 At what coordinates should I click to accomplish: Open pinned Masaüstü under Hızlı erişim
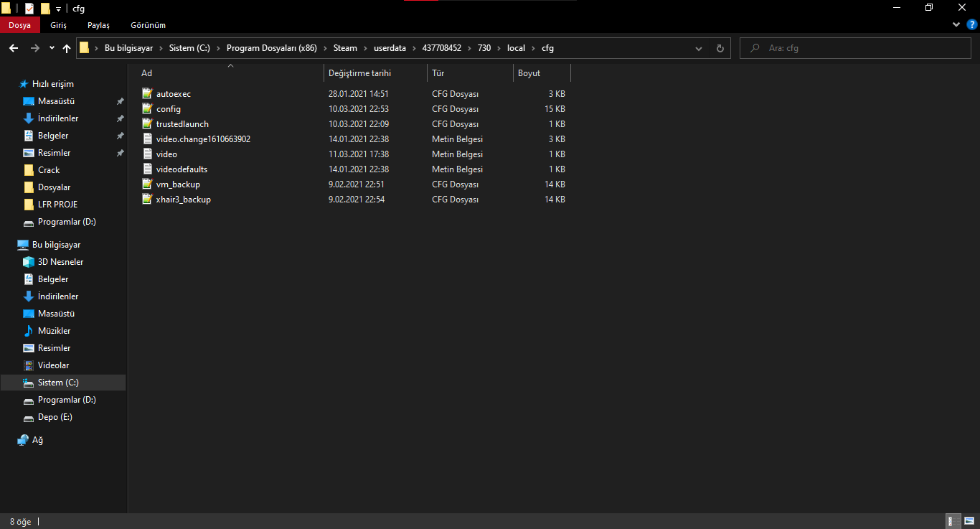56,101
